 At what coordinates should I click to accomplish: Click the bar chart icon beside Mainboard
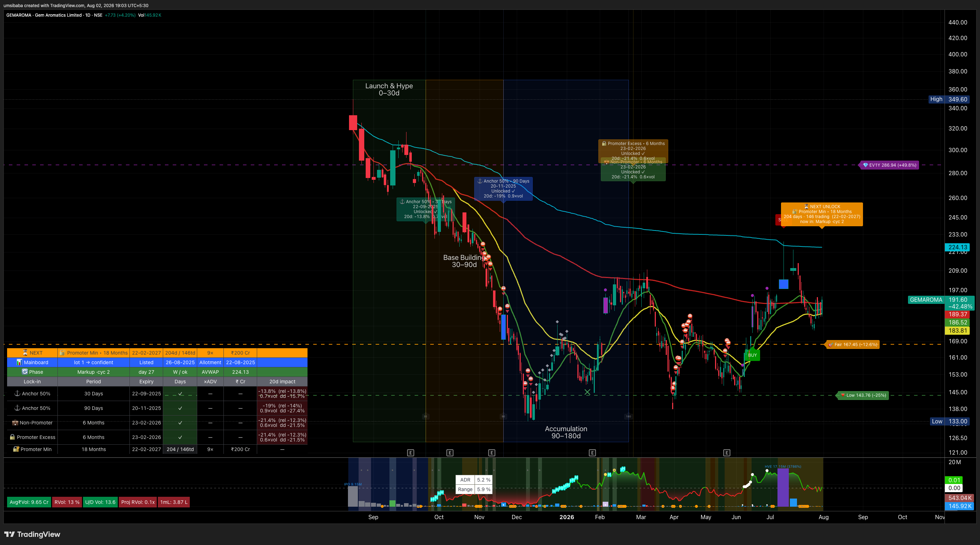tap(19, 362)
